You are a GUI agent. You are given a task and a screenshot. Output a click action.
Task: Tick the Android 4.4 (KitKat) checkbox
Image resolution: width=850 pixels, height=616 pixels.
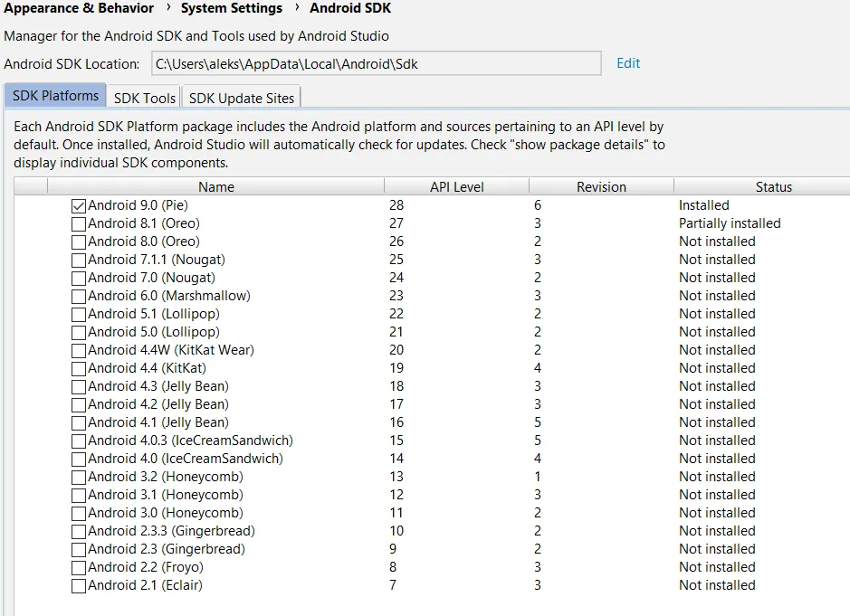(79, 368)
